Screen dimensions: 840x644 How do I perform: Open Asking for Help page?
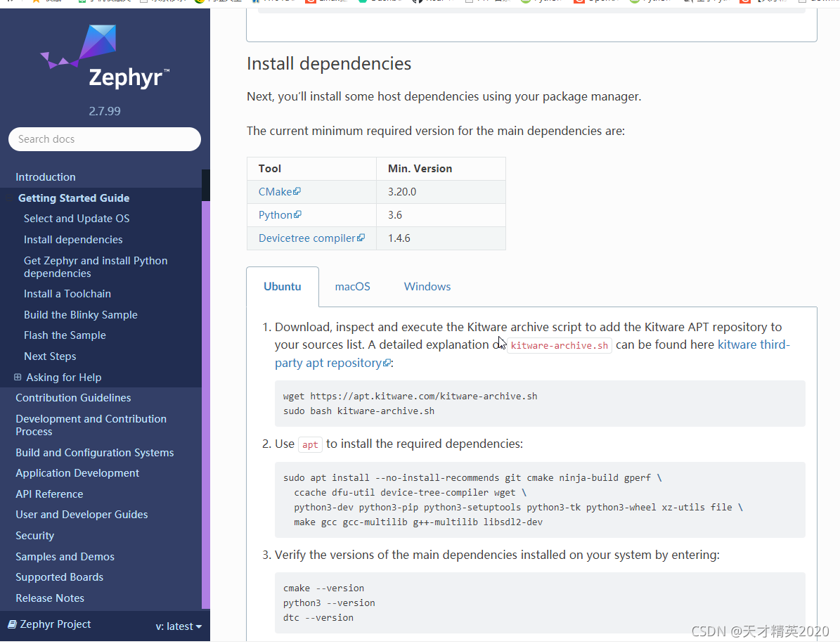pyautogui.click(x=64, y=377)
